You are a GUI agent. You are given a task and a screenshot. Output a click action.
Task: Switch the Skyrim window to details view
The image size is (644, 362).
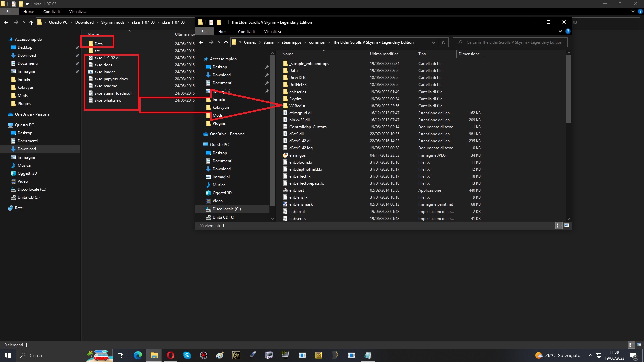558,226
